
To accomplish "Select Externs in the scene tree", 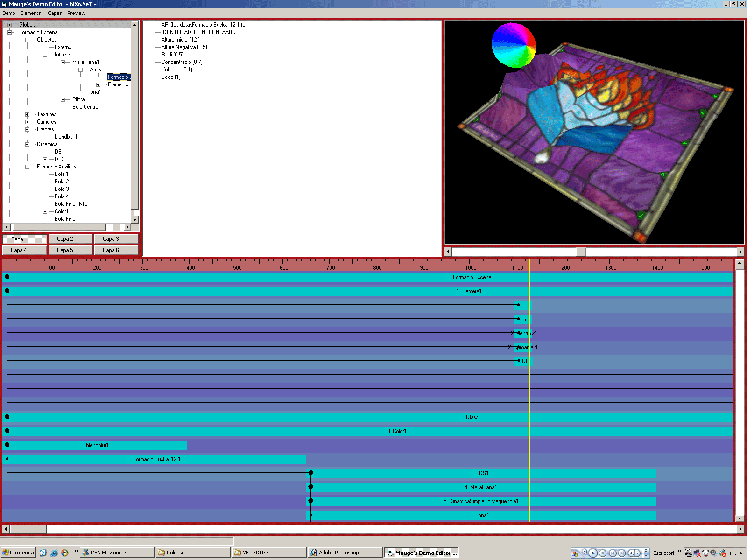I will pyautogui.click(x=63, y=47).
